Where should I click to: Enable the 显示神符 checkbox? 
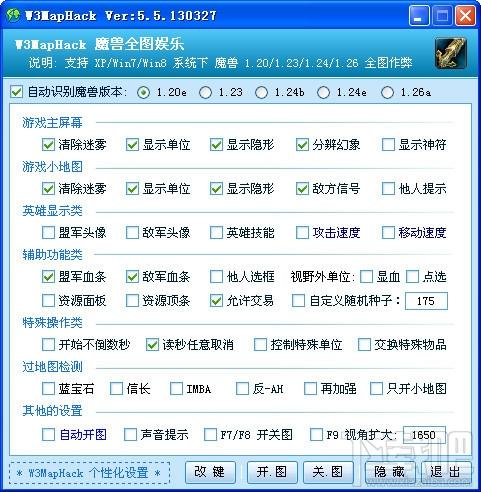(x=388, y=145)
